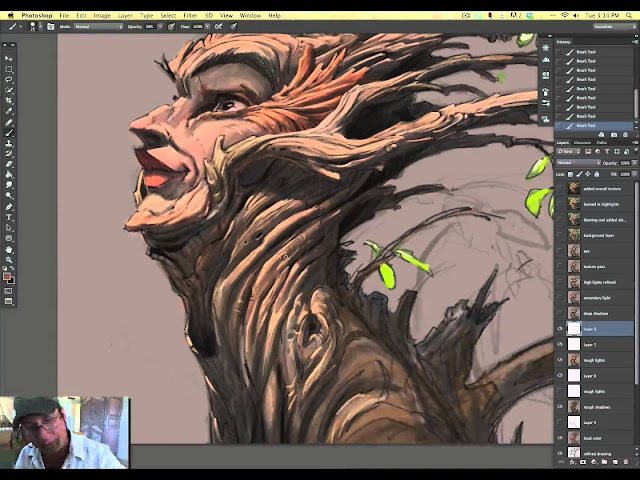640x480 pixels.
Task: Select the Eyedropper tool
Action: click(9, 111)
